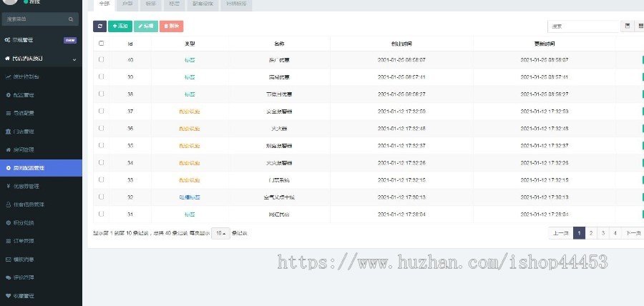Click the refresh table icon button
This screenshot has width=644, height=306.
pyautogui.click(x=99, y=26)
